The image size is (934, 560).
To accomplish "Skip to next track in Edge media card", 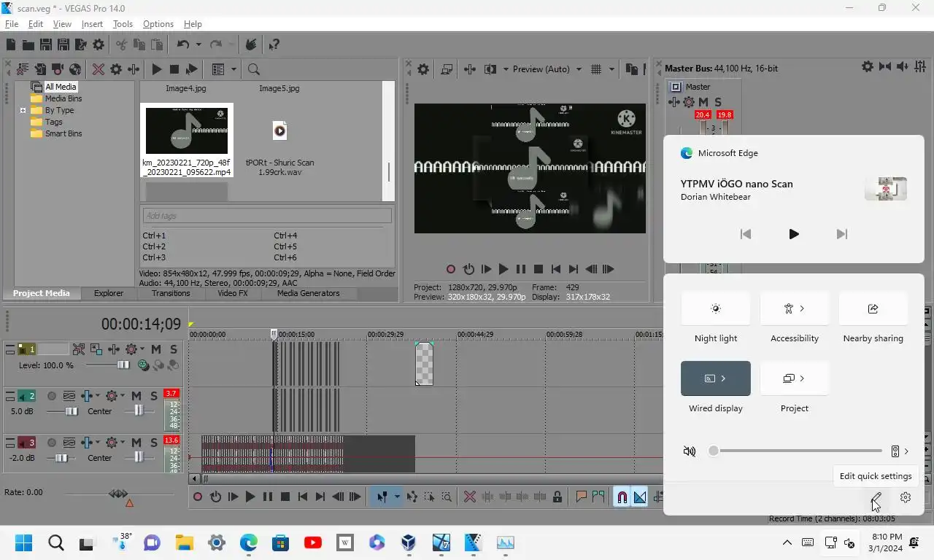I will [x=841, y=234].
